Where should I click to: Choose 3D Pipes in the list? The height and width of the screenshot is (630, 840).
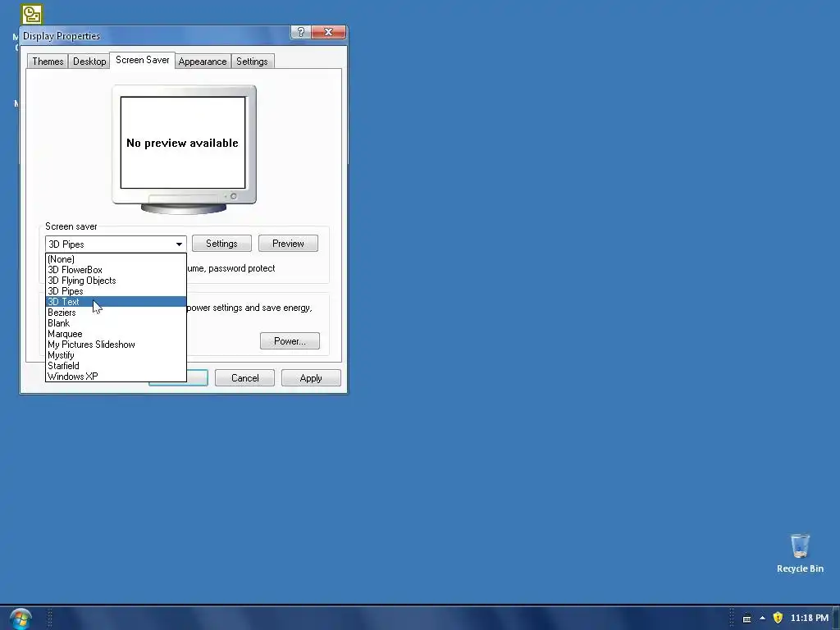116,291
